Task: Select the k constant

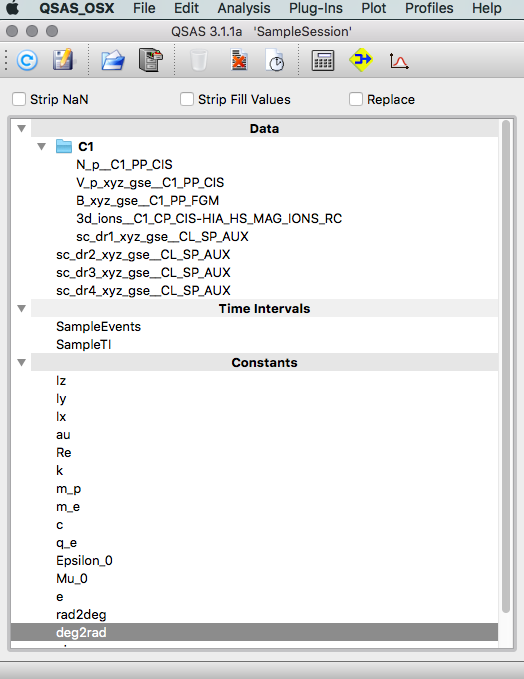Action: (x=60, y=471)
